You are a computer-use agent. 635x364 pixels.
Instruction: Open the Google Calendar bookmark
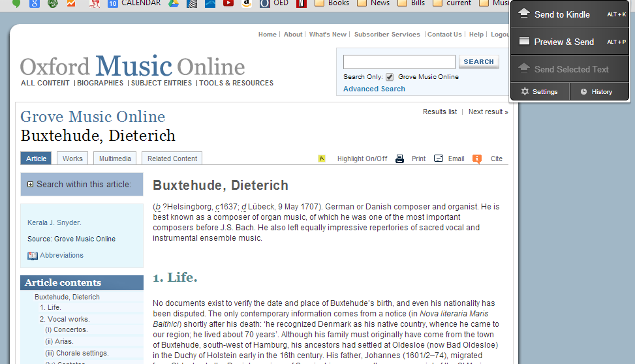[x=134, y=3]
